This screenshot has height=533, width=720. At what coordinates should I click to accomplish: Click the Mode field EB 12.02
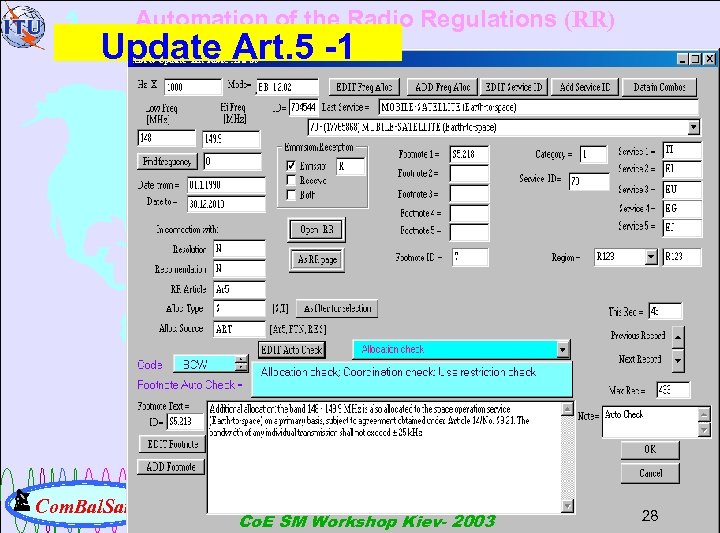[x=287, y=87]
